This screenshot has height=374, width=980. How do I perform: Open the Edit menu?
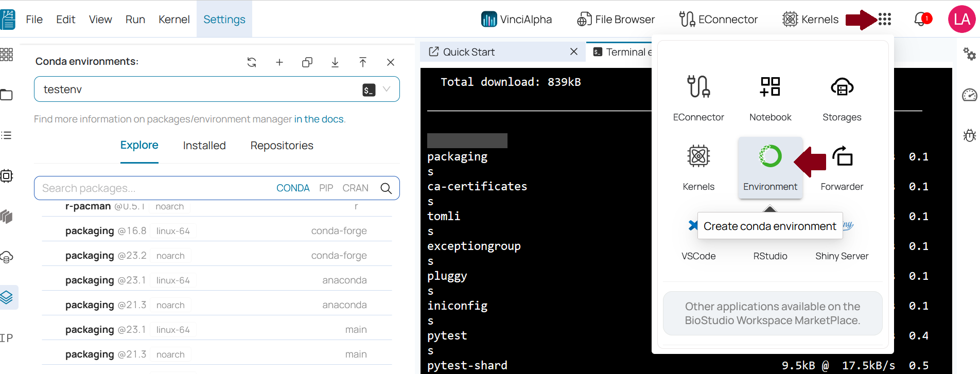[x=66, y=20]
